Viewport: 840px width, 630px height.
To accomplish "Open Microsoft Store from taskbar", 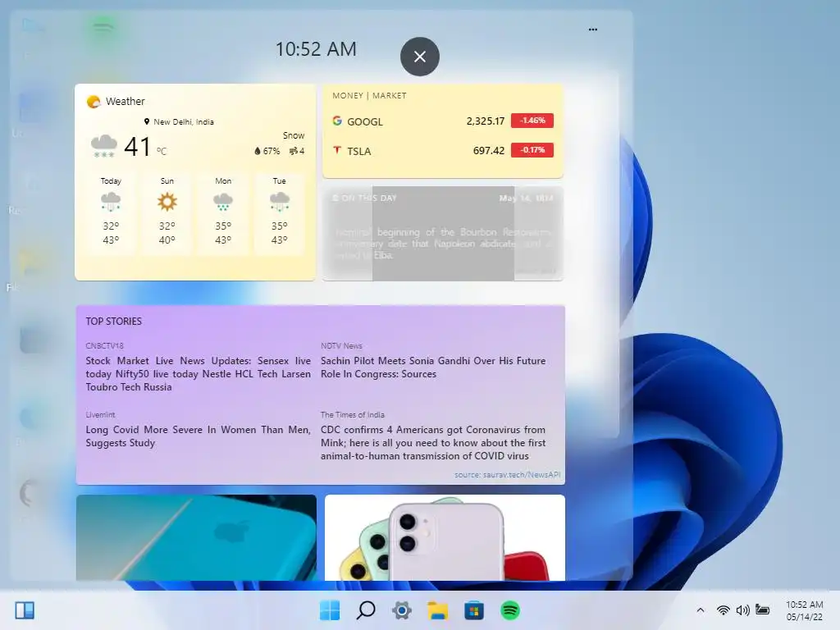I will point(474,610).
